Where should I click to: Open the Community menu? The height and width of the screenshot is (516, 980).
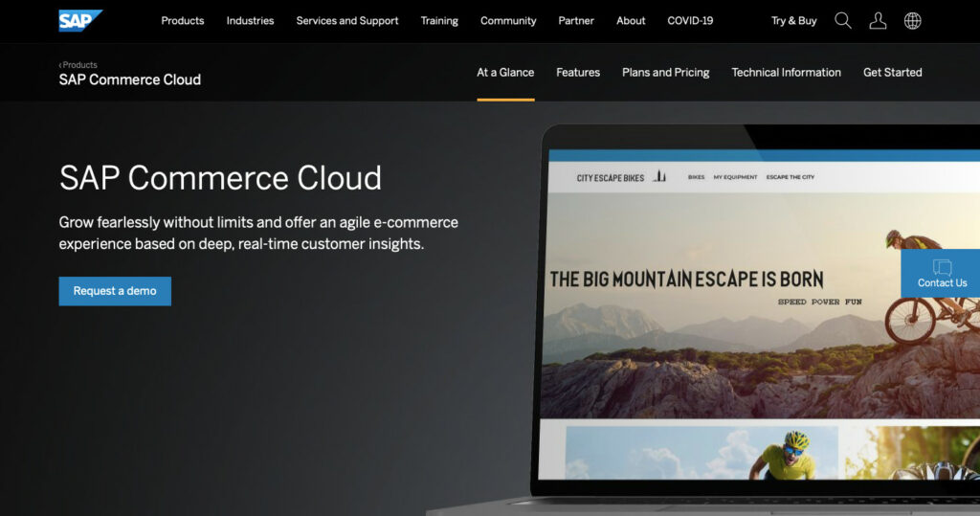[x=508, y=21]
